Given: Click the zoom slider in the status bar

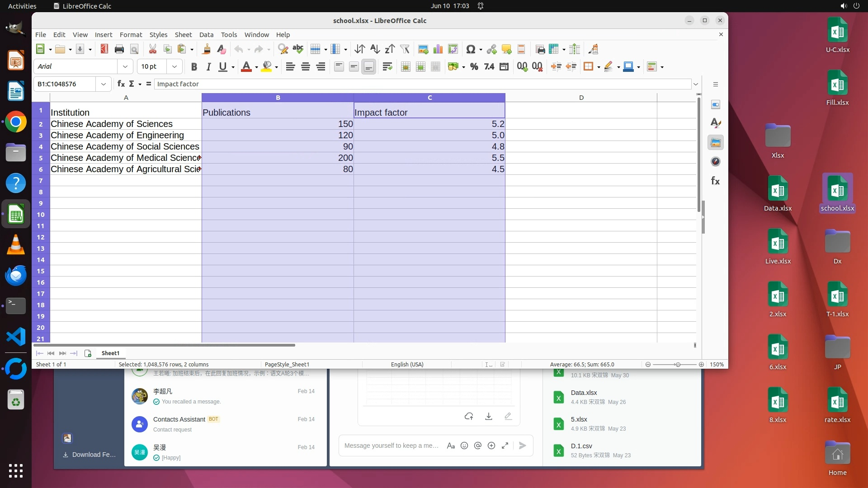Looking at the screenshot, I should [677, 365].
